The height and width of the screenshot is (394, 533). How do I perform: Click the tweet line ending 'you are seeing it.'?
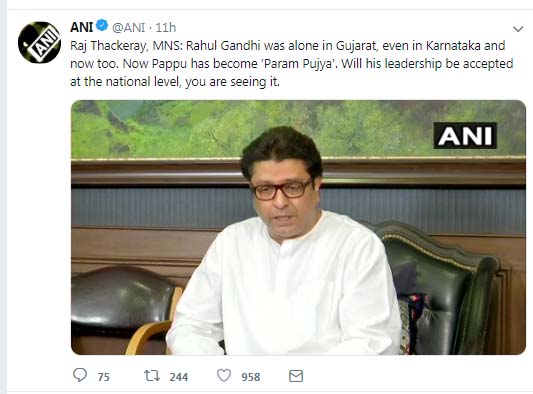click(x=175, y=82)
